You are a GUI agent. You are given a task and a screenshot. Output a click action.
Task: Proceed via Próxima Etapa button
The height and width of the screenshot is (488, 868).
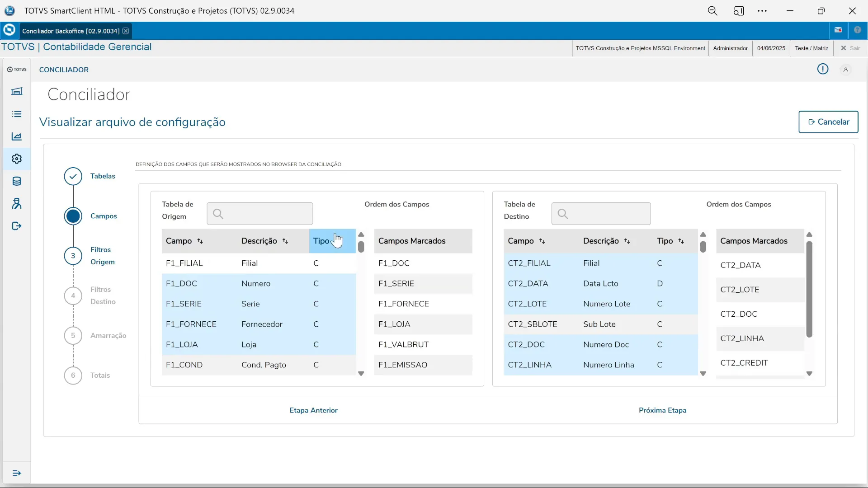click(x=662, y=410)
